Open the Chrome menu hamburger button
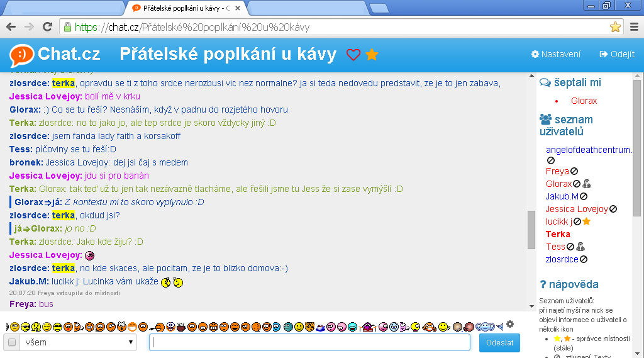Viewport: 644px width, 358px height. coord(633,27)
